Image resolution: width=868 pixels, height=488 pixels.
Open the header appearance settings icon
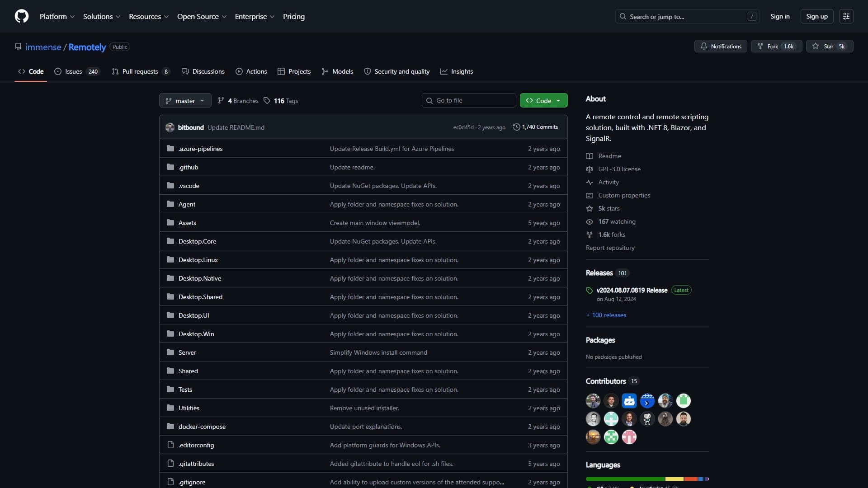click(846, 16)
